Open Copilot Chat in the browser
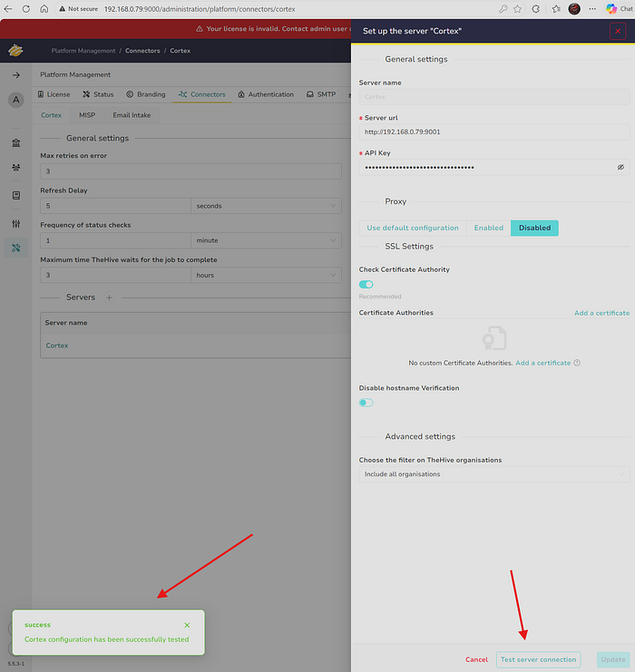The height and width of the screenshot is (672, 635). [620, 8]
